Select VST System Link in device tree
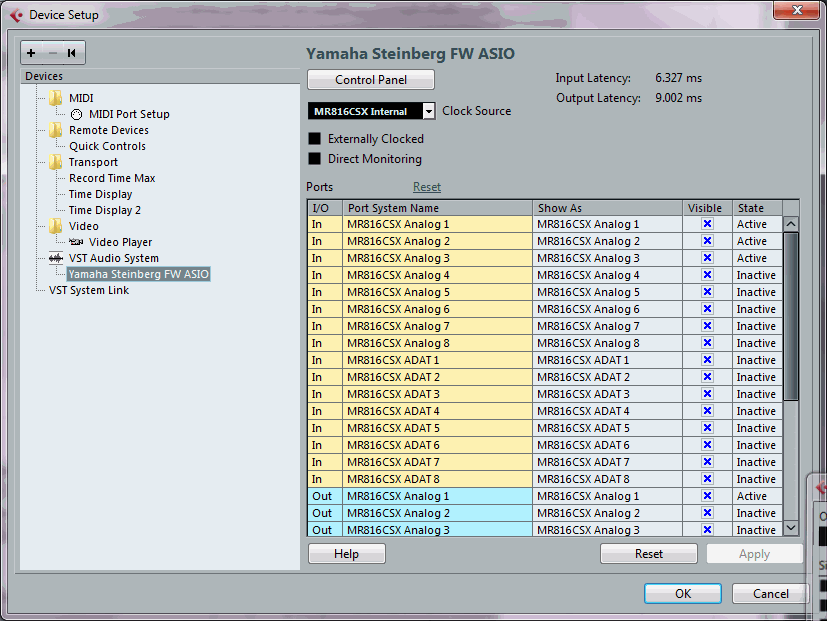The width and height of the screenshot is (827, 621). coord(89,290)
